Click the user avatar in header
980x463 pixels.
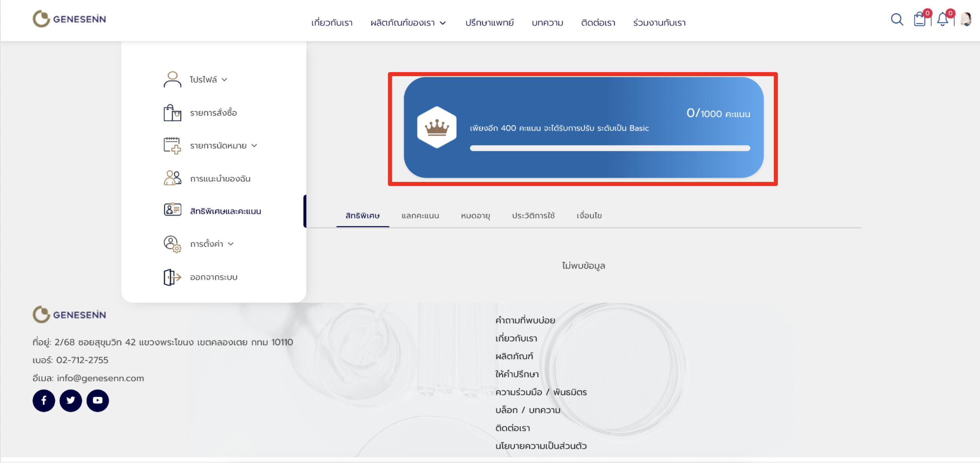coord(966,19)
